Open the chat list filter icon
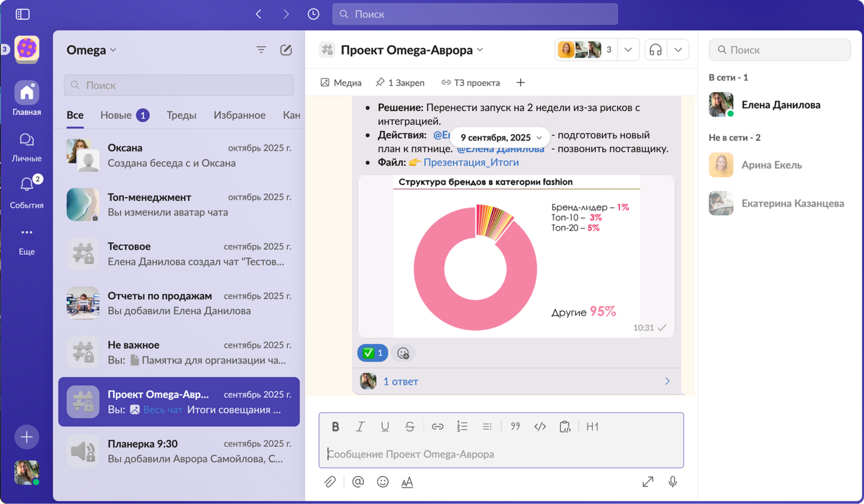864x504 pixels. click(261, 50)
